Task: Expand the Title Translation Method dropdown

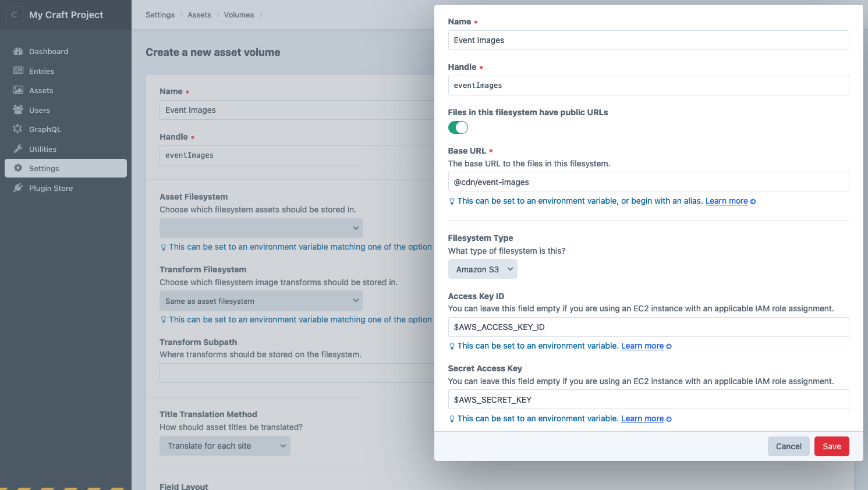Action: [x=225, y=445]
